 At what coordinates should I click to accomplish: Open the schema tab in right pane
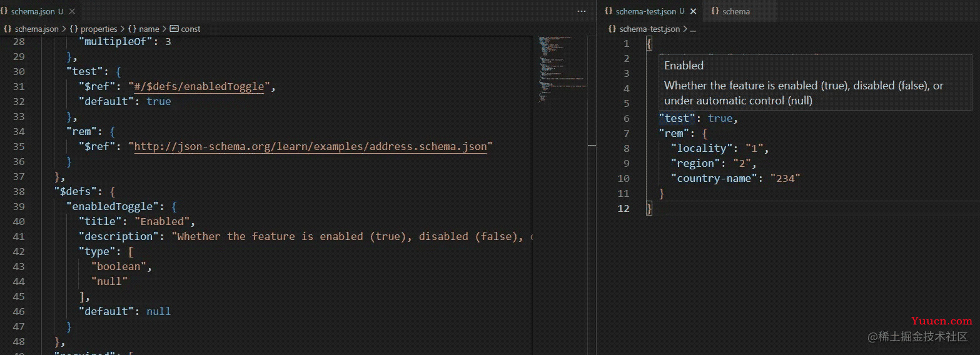[736, 11]
